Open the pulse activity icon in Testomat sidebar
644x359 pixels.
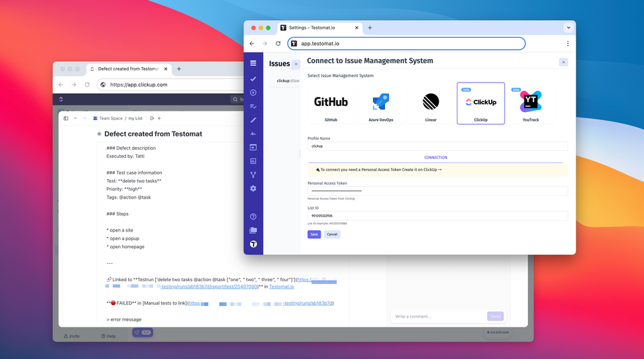click(253, 134)
